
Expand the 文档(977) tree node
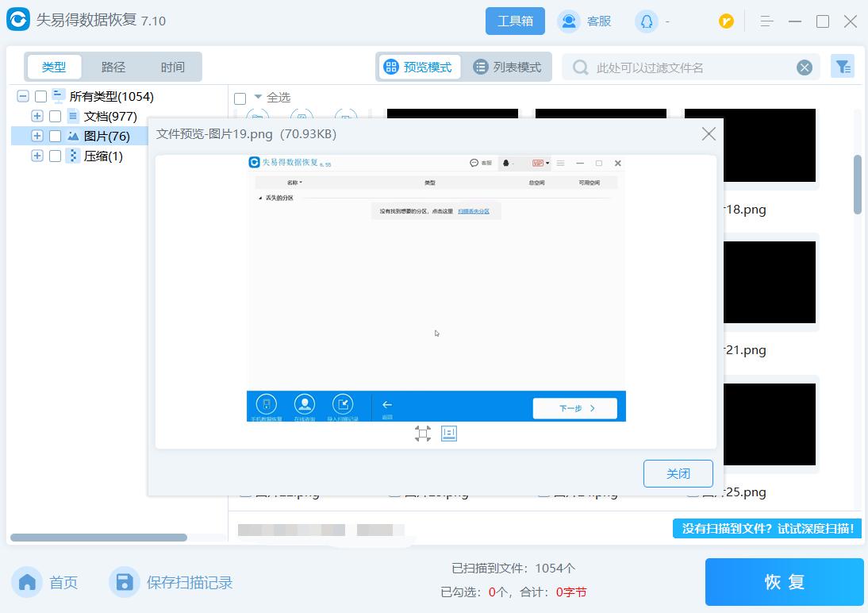36,115
